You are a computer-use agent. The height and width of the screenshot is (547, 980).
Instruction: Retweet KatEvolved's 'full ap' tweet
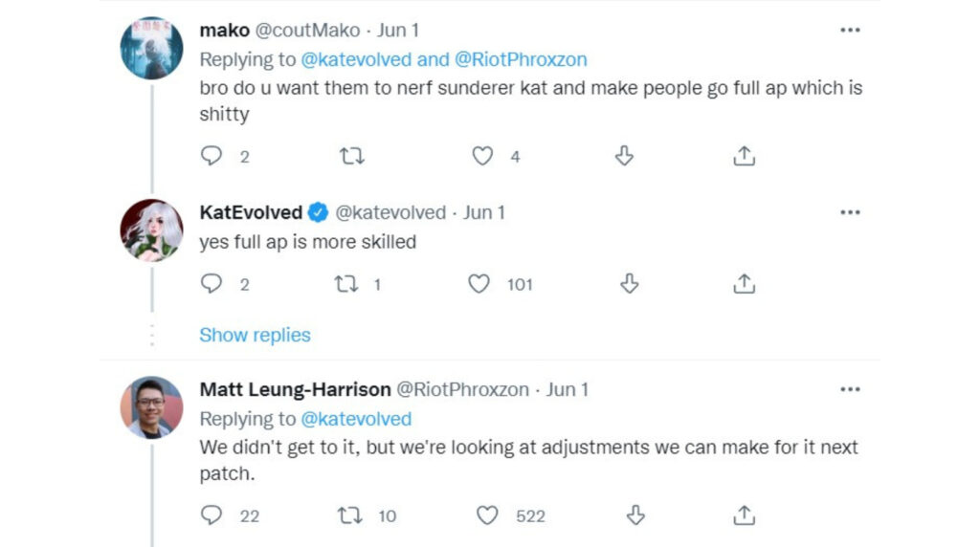[x=348, y=284]
